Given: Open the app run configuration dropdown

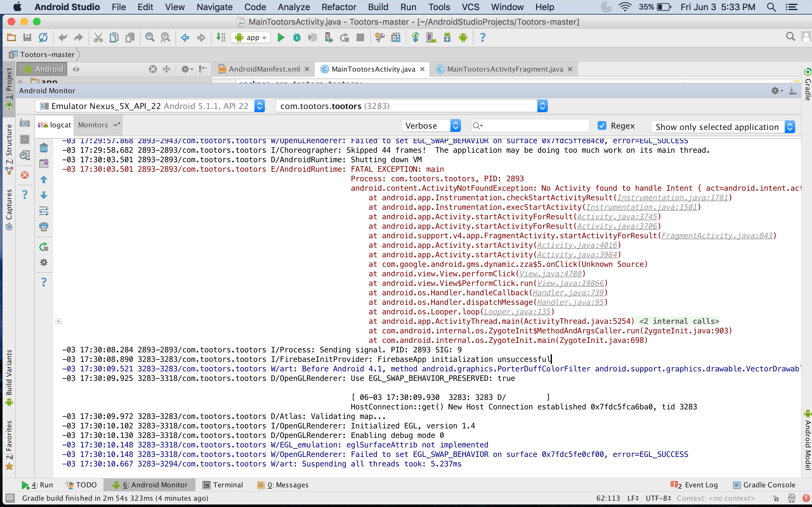Looking at the screenshot, I should click(251, 38).
